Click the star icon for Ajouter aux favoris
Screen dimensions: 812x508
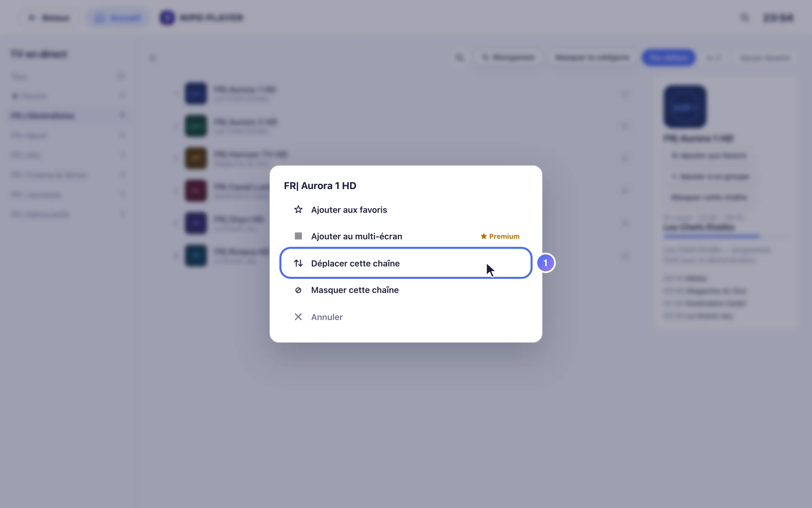(x=298, y=210)
